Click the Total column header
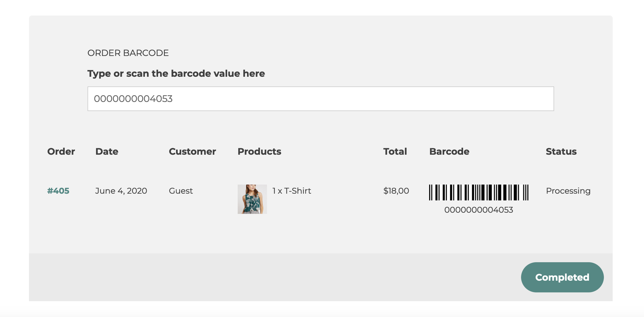 pos(395,151)
